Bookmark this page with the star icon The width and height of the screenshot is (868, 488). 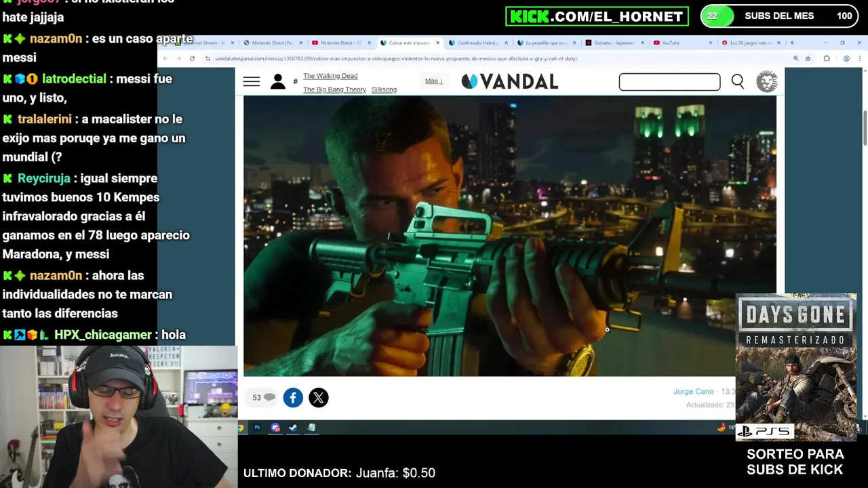tap(808, 59)
